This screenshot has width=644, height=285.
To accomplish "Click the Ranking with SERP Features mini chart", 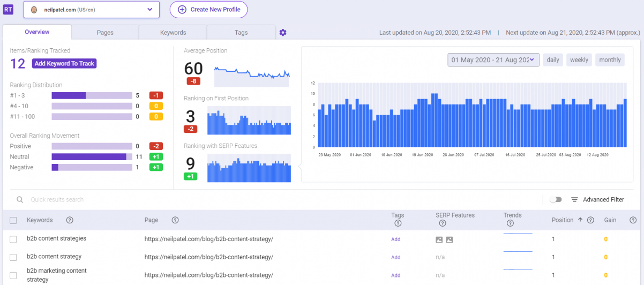I will coord(249,168).
